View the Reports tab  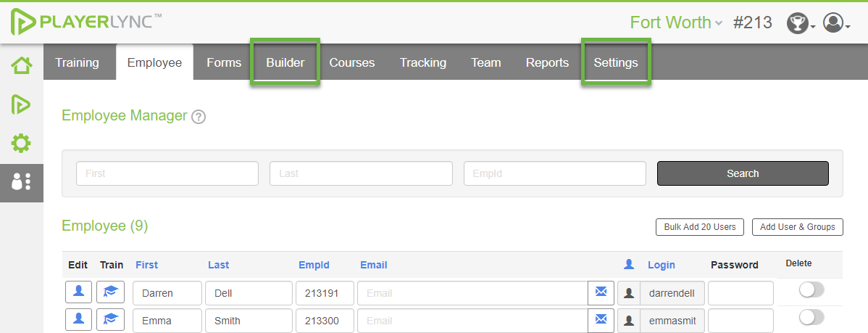548,62
